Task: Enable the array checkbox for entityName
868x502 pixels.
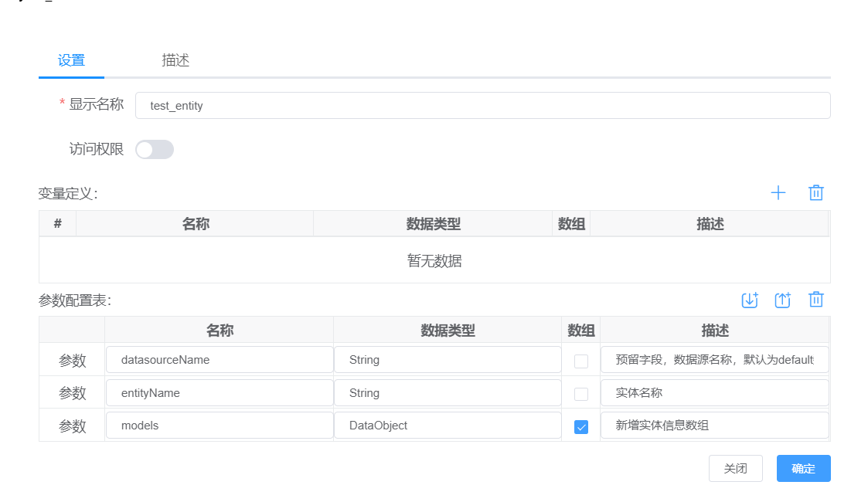Action: point(581,394)
